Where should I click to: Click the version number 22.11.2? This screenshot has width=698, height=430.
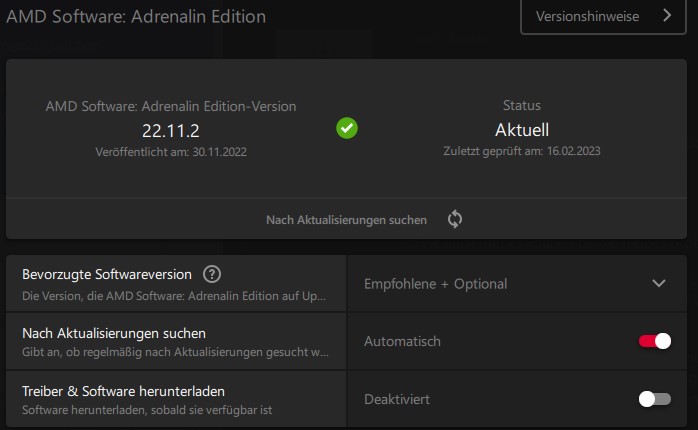pyautogui.click(x=171, y=129)
